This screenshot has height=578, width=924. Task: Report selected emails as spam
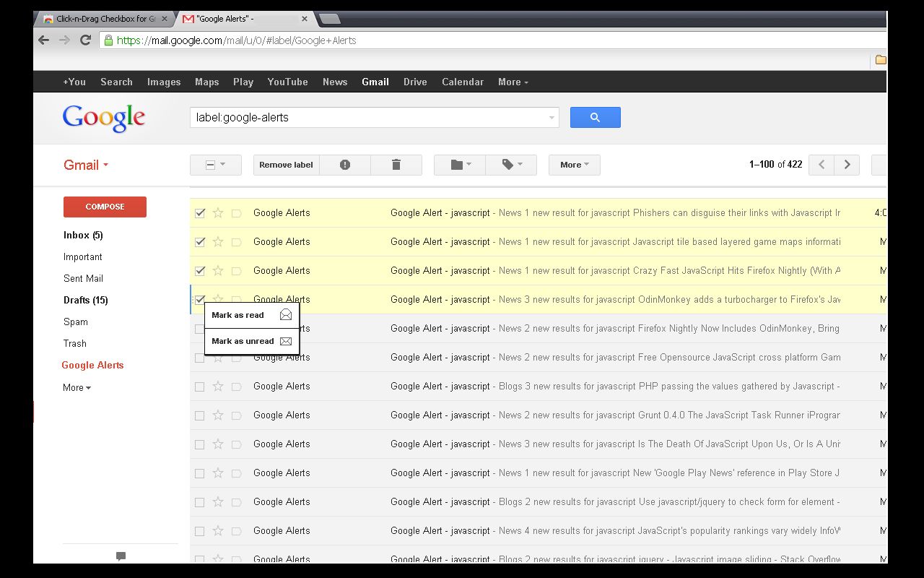(345, 165)
